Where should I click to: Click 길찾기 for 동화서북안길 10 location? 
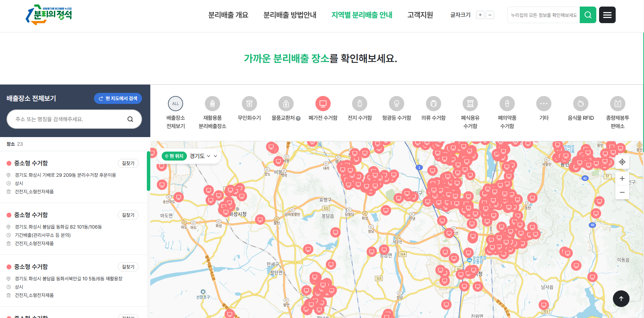[128, 267]
